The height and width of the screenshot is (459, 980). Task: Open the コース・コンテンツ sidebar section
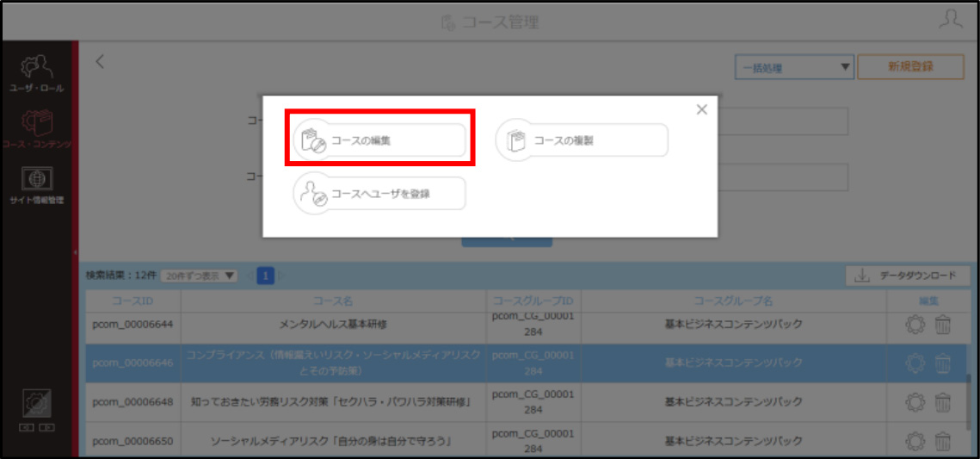(36, 130)
